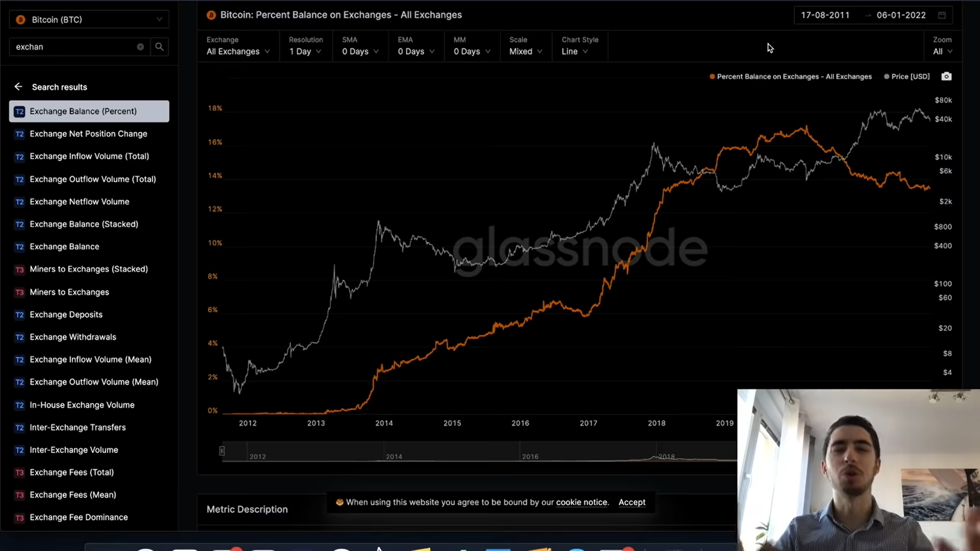The image size is (980, 551).
Task: Click T3 tier badge beside Exchange Fee Dominance
Action: click(19, 517)
